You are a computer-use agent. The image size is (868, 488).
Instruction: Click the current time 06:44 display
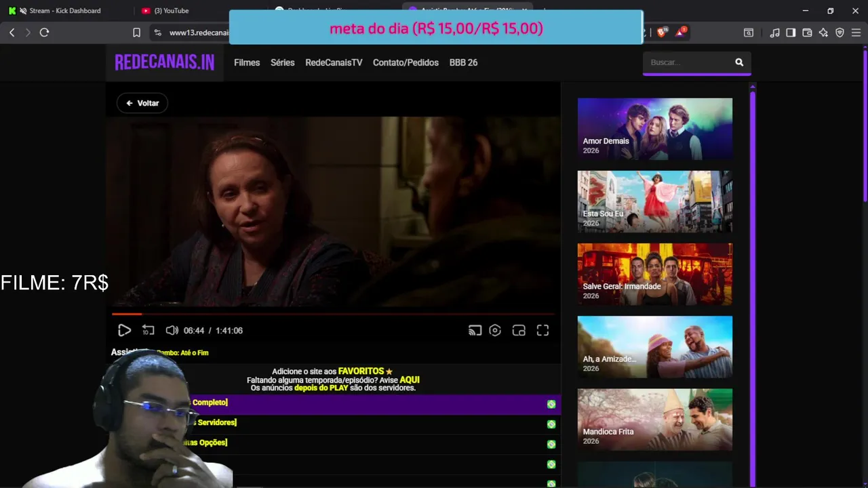tap(194, 331)
